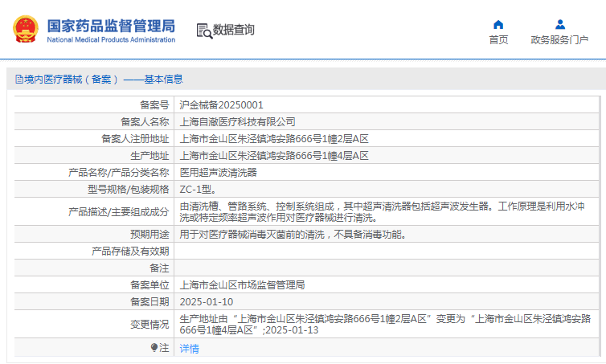Click the document icon beside 境内医疗器械
This screenshot has width=606, height=364.
click(19, 80)
